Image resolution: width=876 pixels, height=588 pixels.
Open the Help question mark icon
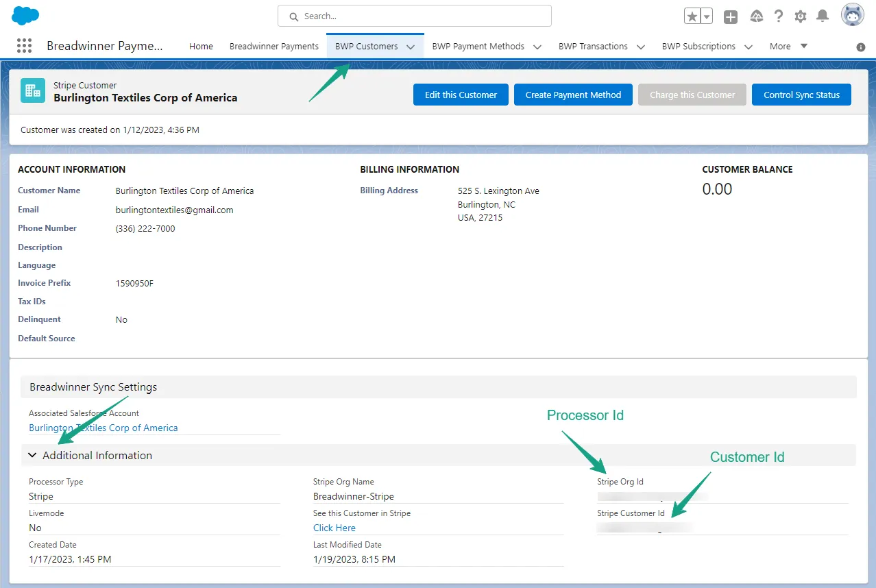click(779, 16)
